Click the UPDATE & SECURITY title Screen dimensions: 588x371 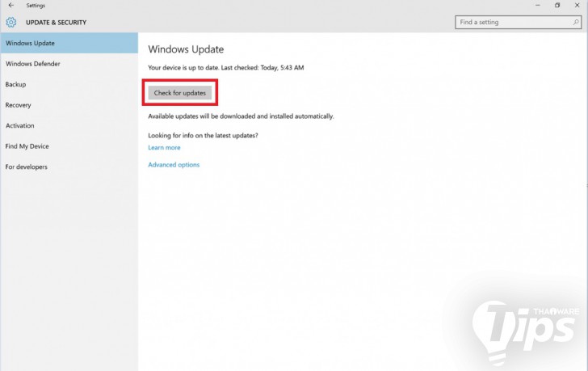coord(56,23)
